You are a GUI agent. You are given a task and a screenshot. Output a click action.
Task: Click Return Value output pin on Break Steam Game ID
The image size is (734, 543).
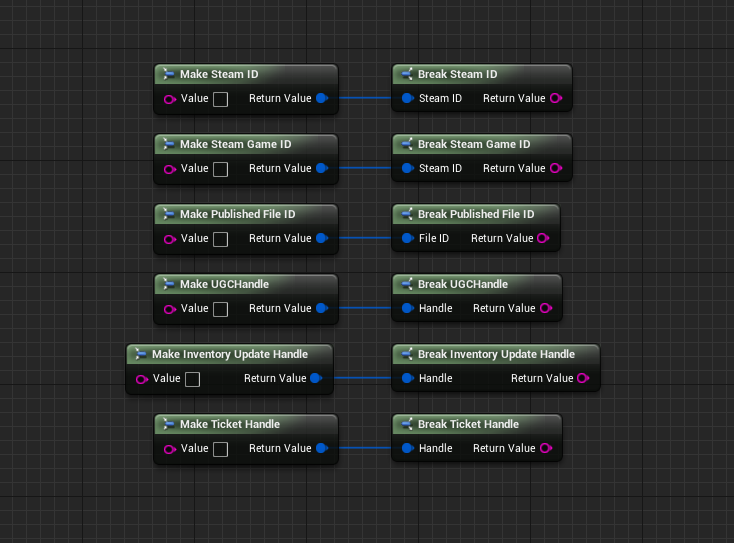tap(555, 168)
